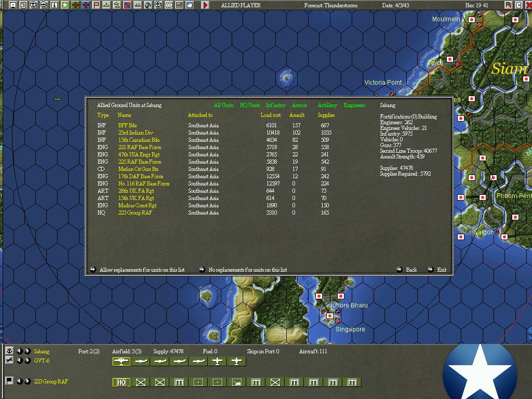This screenshot has width=532, height=399.
Task: Sort by the Name column header
Action: pos(124,115)
